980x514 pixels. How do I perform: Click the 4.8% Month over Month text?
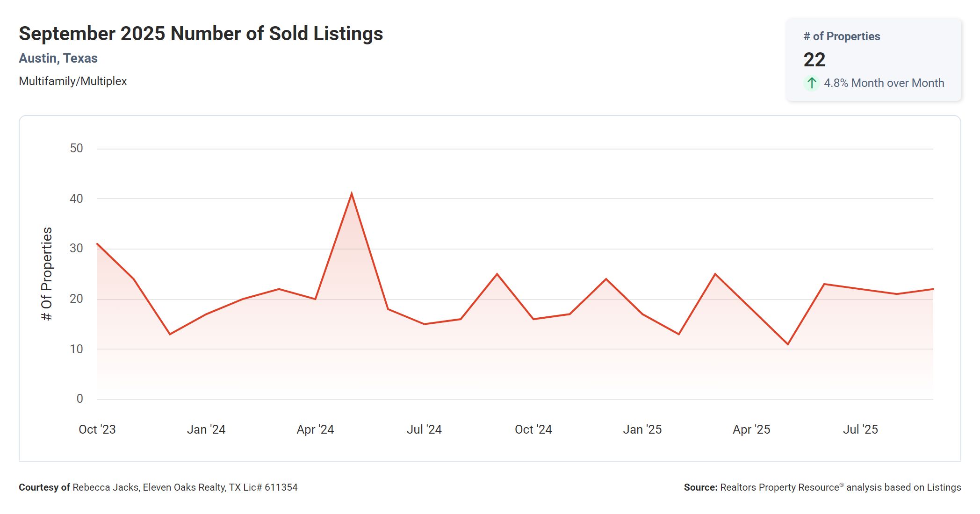(884, 83)
